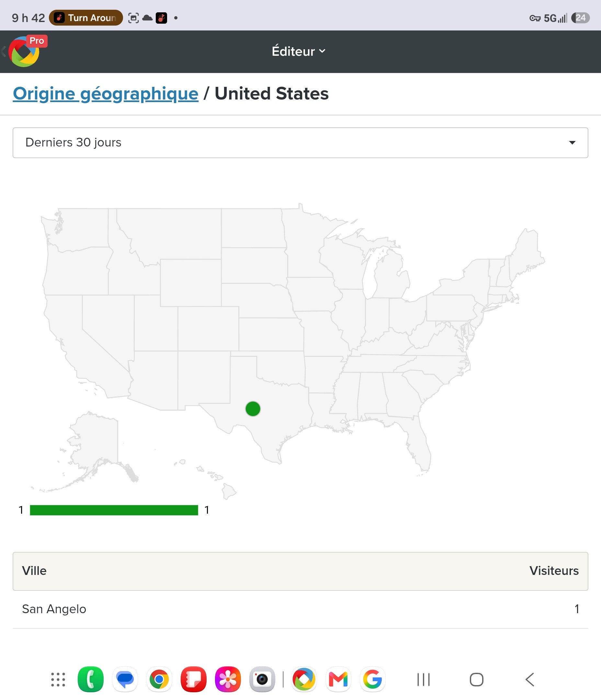Select the San Angelo table row
Screen dimensions: 601x700
tap(300, 609)
